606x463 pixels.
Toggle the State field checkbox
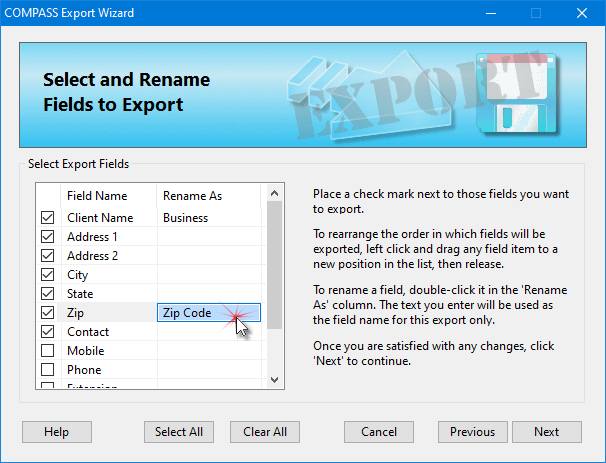click(x=48, y=294)
